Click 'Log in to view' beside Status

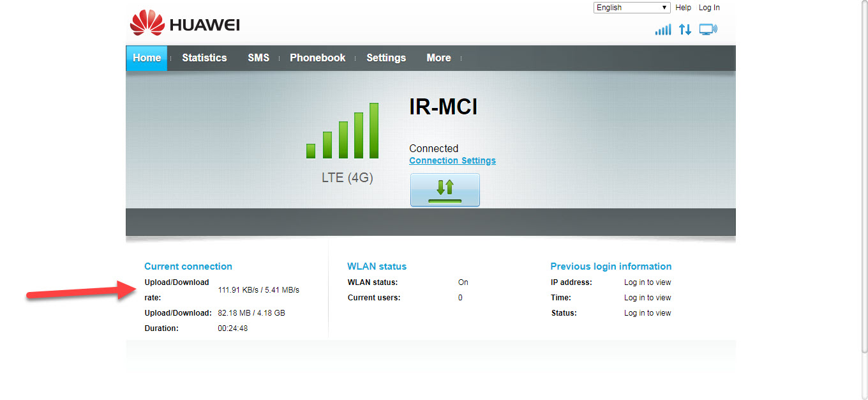[647, 313]
